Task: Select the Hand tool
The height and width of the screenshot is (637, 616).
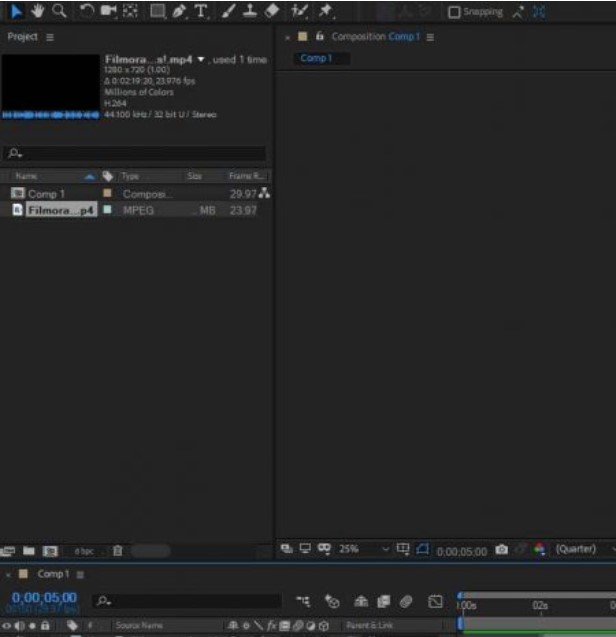Action: click(37, 11)
